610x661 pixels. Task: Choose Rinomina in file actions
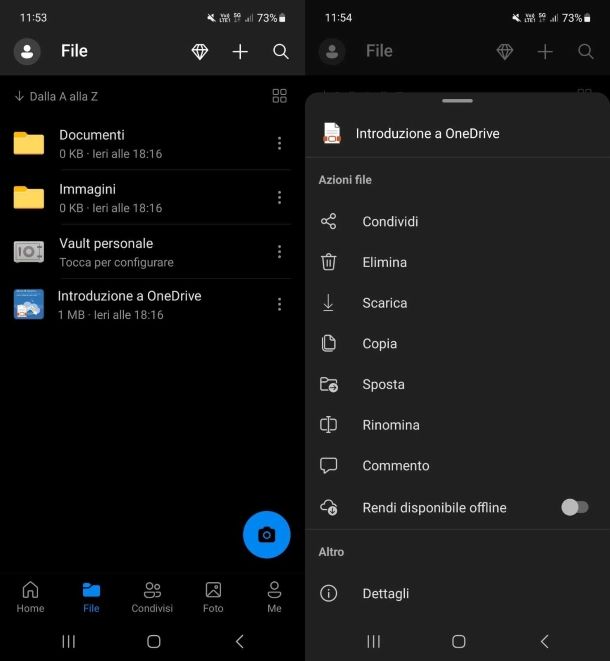(457, 425)
